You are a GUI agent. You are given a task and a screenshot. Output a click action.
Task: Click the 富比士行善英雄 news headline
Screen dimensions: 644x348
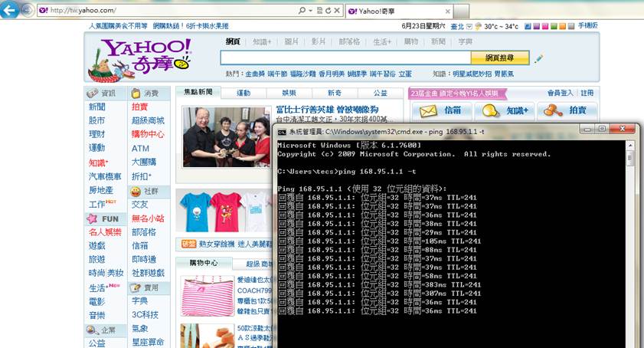(x=327, y=110)
